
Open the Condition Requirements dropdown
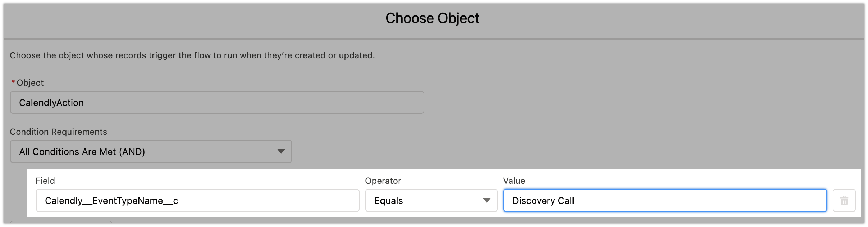coord(151,152)
